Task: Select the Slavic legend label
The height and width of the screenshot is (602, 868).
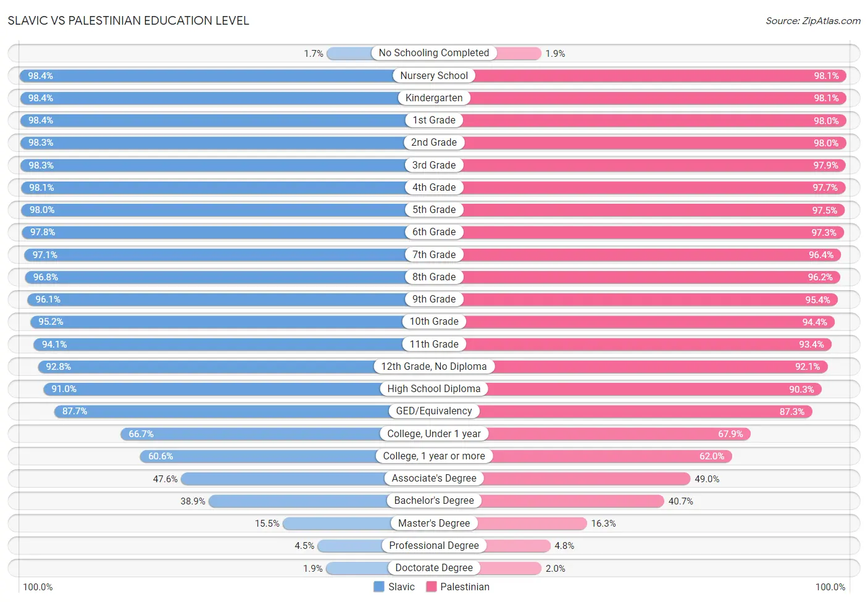Action: [x=401, y=587]
